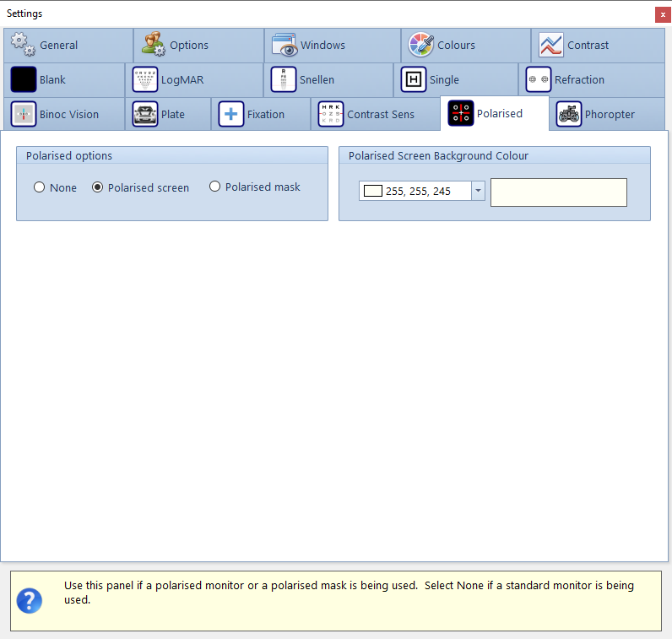The width and height of the screenshot is (672, 639).
Task: Close the Settings window
Action: 663,14
